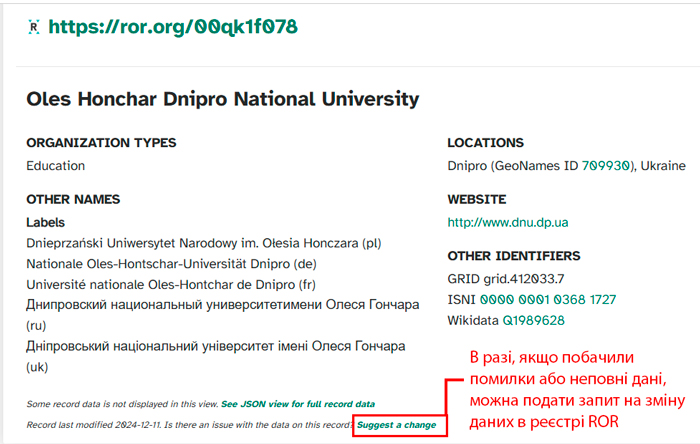Open the https://ror.org/00qk1f078 link

tap(173, 27)
